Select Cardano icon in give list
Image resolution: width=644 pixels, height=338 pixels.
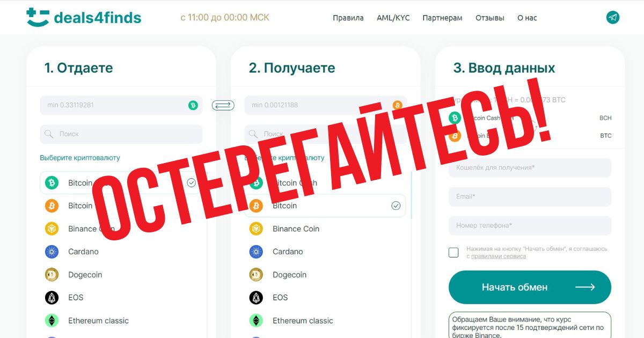52,252
